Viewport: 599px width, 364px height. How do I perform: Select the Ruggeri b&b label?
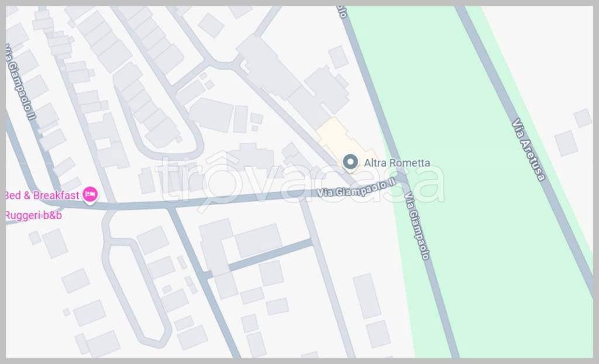click(33, 216)
